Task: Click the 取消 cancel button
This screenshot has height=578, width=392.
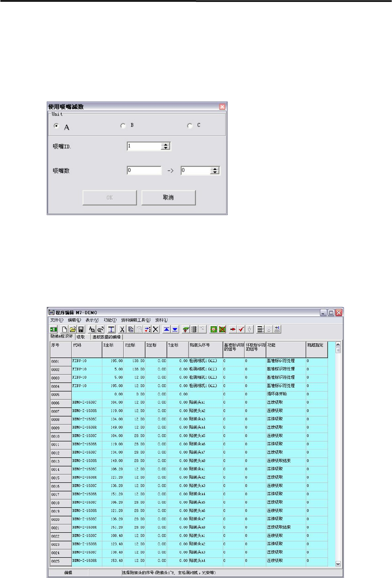Action: [168, 197]
